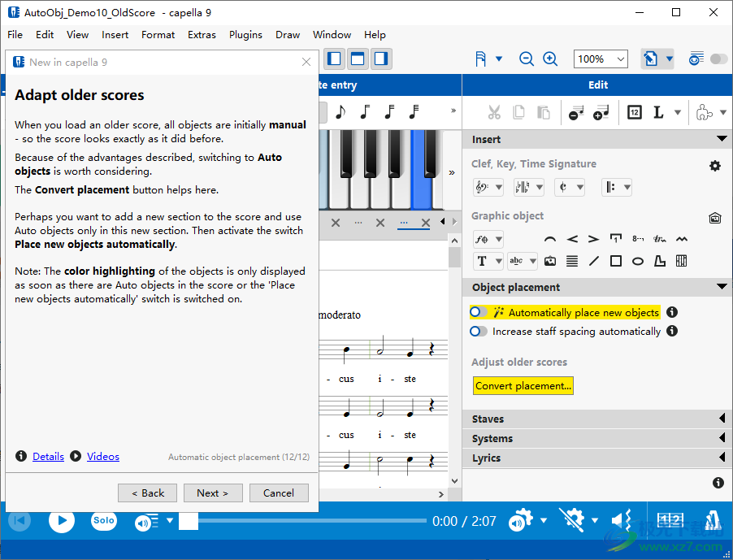Toggle the view switch in top-right toolbar

[x=718, y=59]
